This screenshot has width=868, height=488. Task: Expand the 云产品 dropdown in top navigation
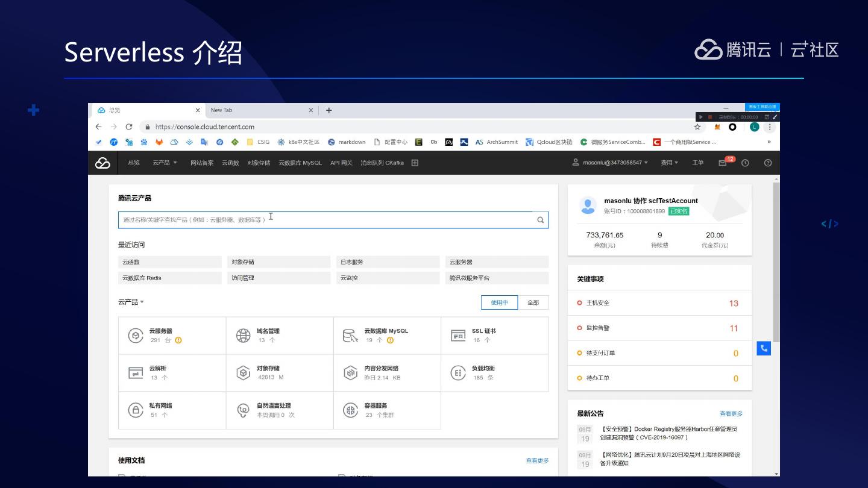(165, 163)
